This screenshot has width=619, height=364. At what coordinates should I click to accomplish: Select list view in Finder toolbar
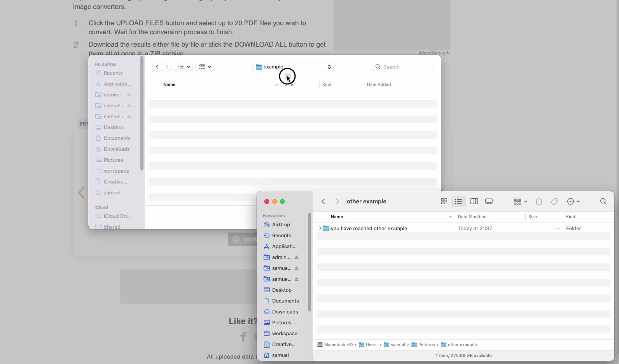point(458,201)
